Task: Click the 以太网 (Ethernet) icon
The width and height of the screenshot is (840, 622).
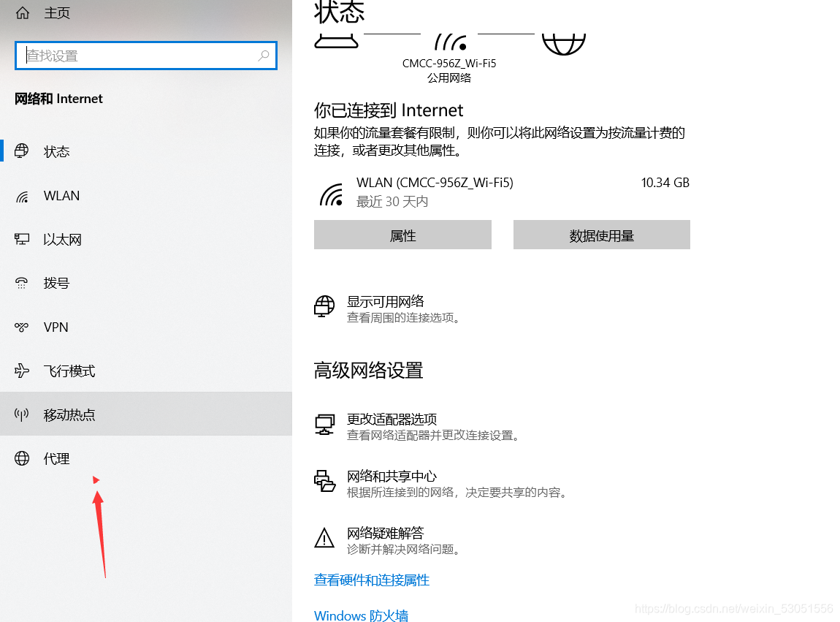Action: [22, 239]
